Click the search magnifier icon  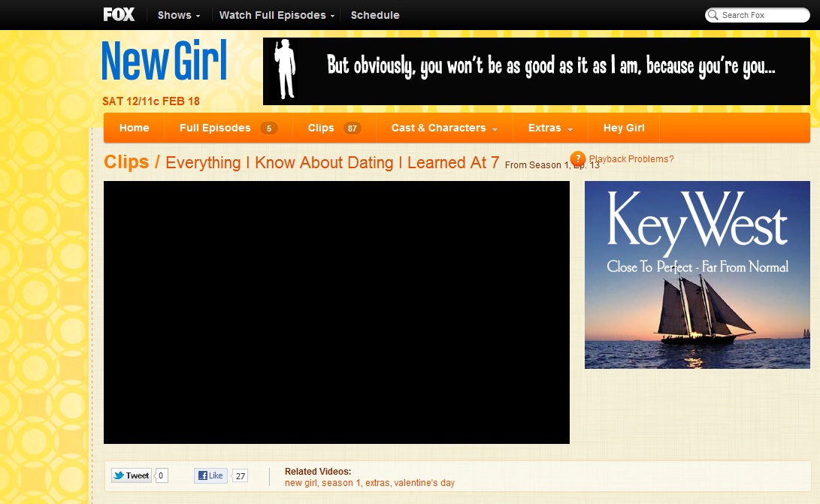pyautogui.click(x=713, y=15)
